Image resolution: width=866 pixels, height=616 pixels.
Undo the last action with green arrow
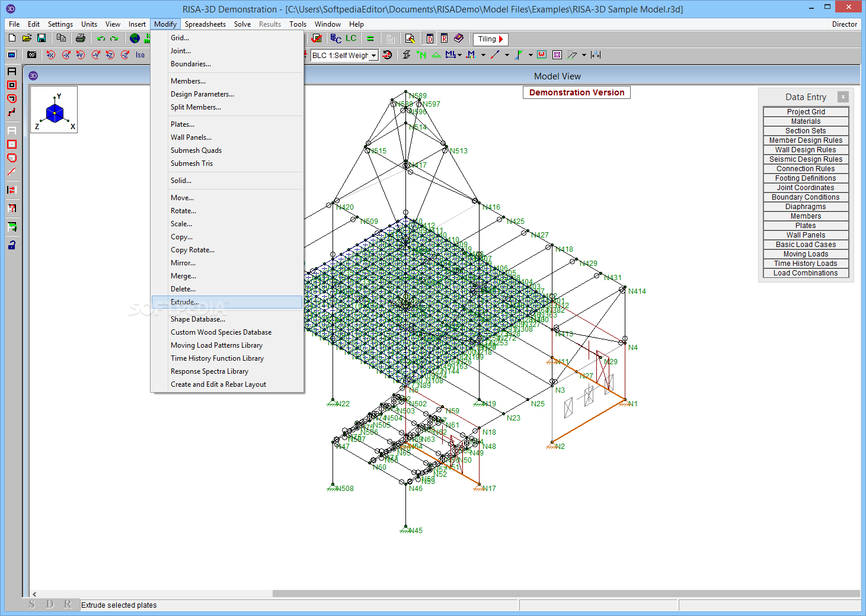[x=101, y=38]
